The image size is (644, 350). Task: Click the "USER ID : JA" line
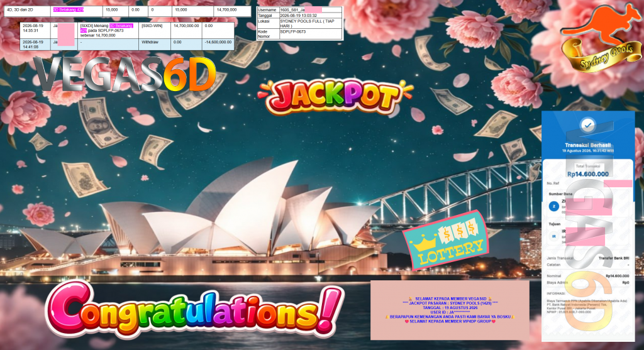click(x=450, y=312)
